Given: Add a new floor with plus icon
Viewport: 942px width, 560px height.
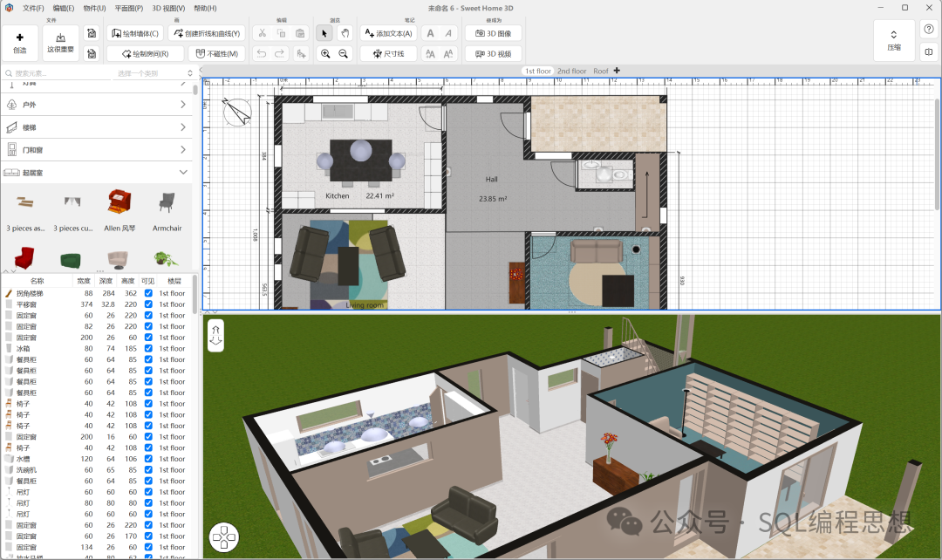Looking at the screenshot, I should click(x=617, y=71).
